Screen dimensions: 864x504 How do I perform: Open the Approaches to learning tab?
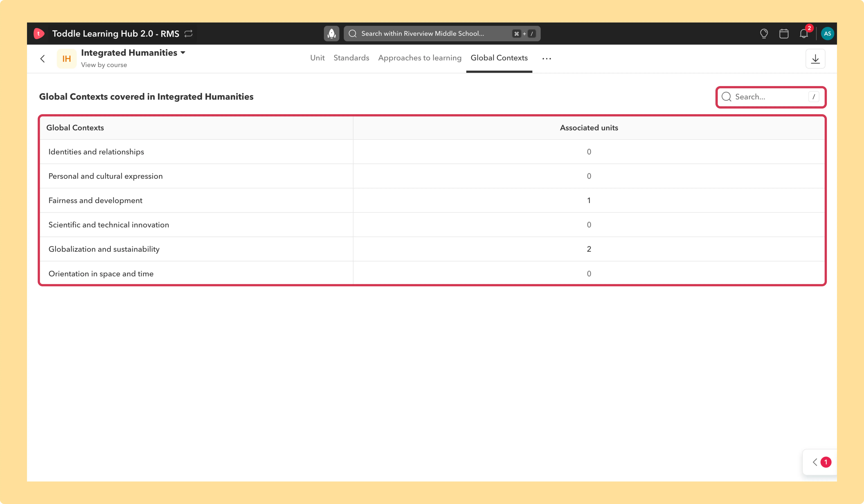pyautogui.click(x=420, y=58)
